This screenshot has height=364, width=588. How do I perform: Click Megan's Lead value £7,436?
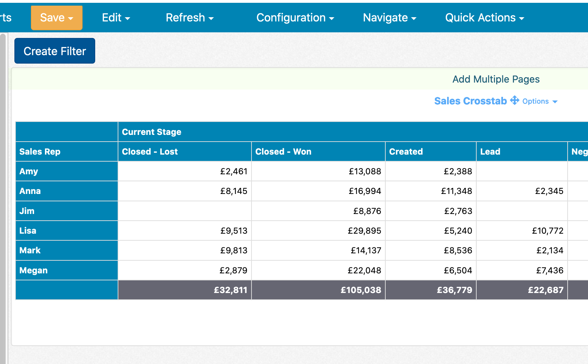(522, 270)
